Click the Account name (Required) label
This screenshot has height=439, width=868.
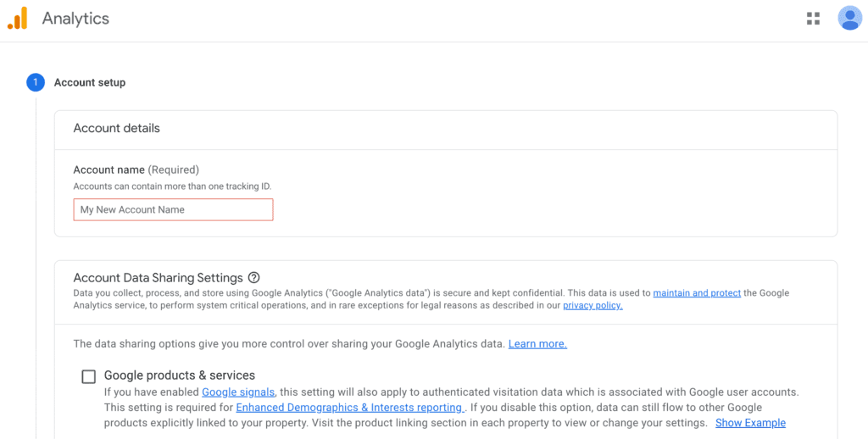coord(136,169)
